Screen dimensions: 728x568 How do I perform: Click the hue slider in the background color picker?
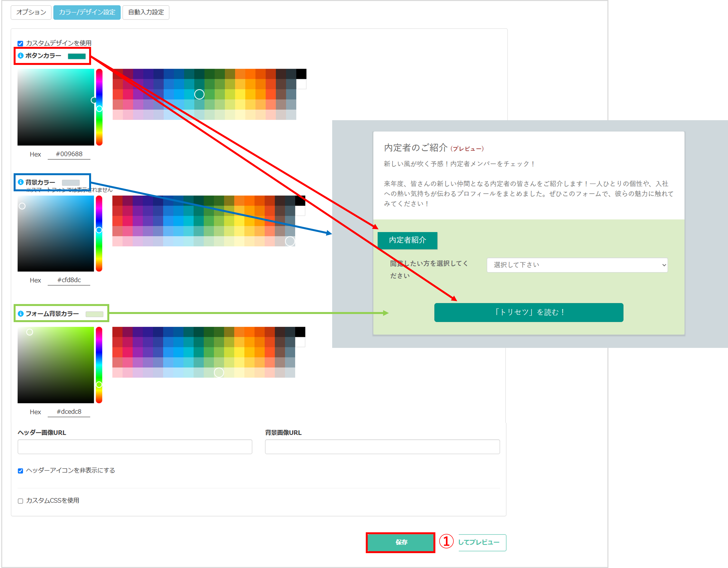click(99, 233)
